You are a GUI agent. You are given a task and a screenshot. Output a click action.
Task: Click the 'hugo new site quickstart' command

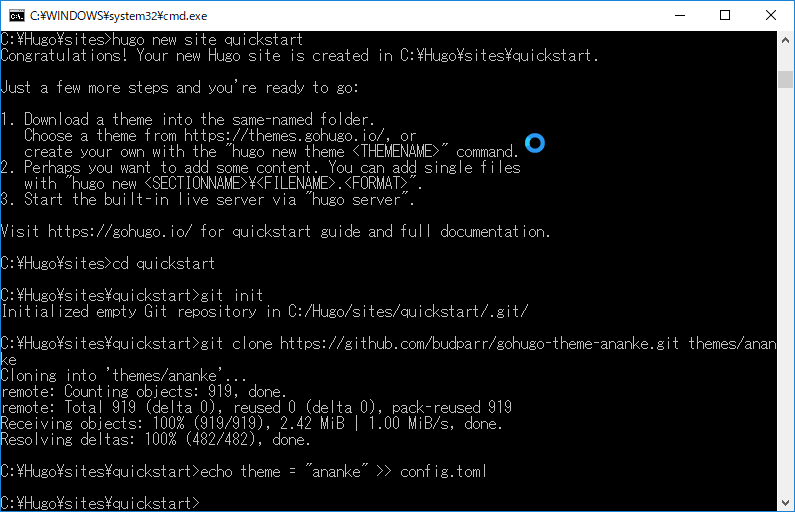pyautogui.click(x=207, y=40)
